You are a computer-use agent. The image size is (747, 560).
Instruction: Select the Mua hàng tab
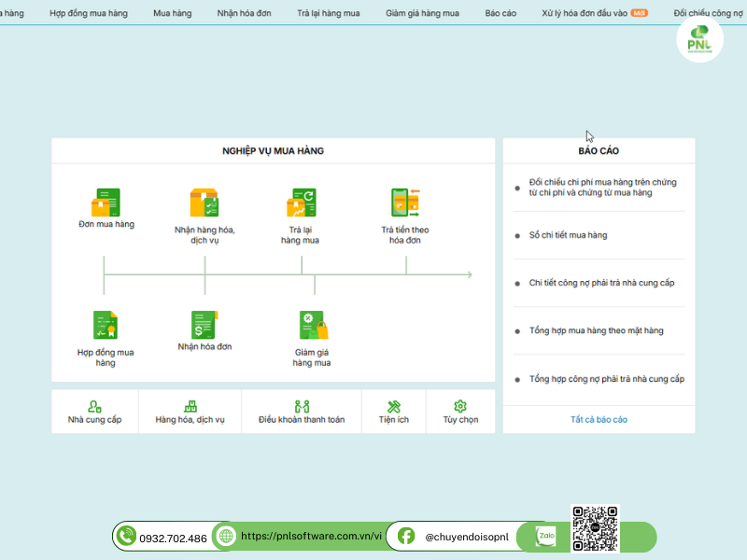point(172,13)
